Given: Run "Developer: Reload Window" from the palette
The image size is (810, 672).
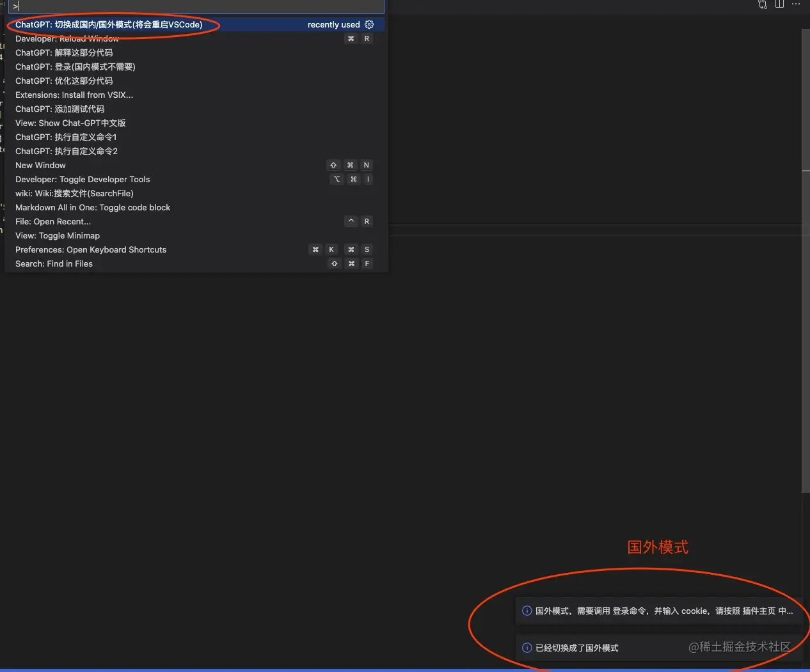Looking at the screenshot, I should tap(67, 38).
